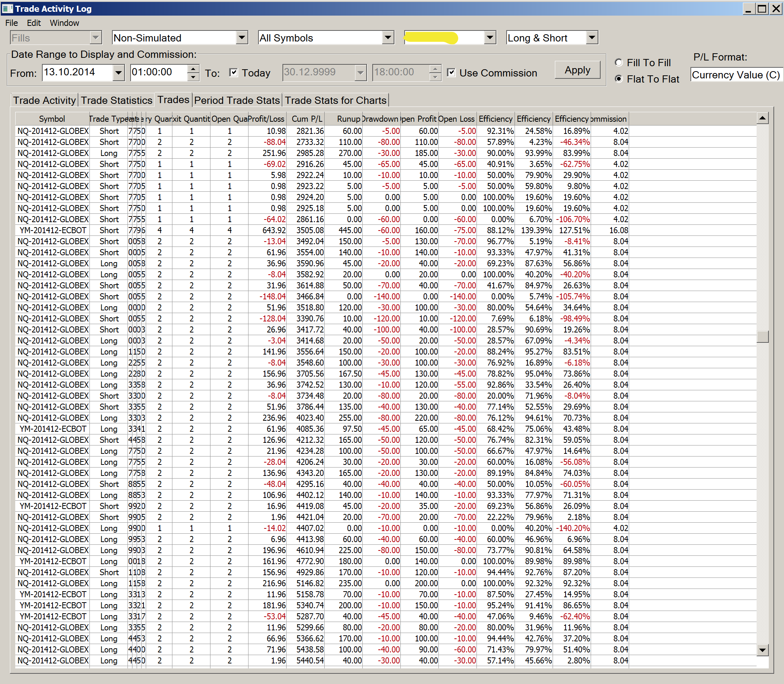
Task: Open the Long & Short dropdown
Action: tap(591, 38)
